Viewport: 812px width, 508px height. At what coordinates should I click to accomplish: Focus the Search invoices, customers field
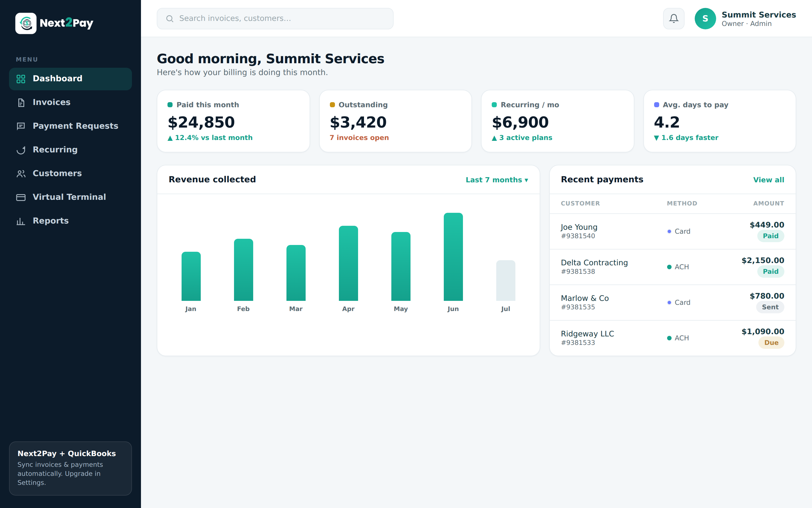[x=275, y=18]
